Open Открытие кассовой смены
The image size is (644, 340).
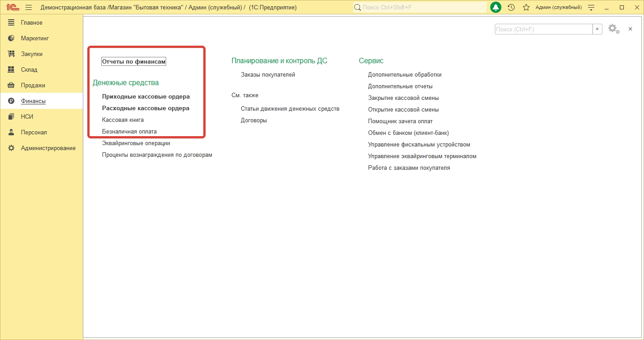pyautogui.click(x=404, y=110)
